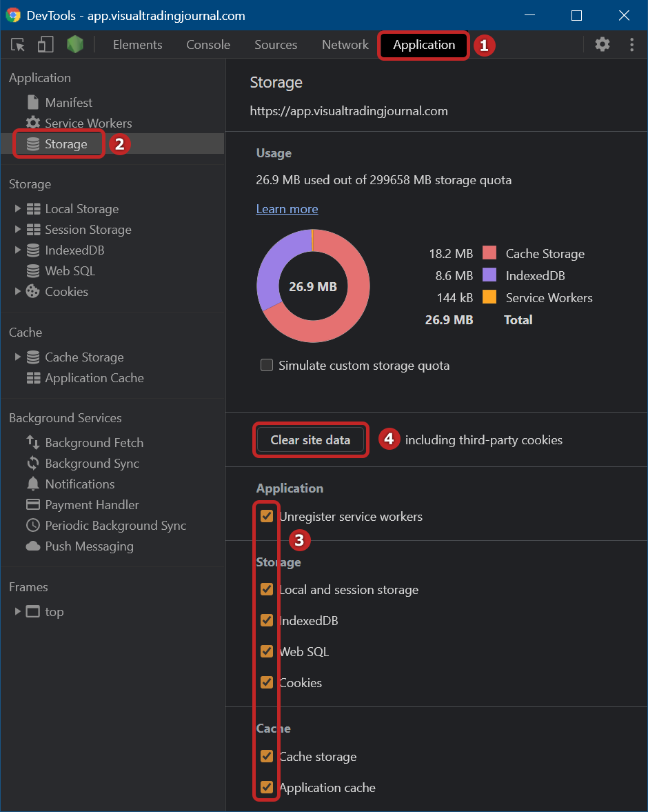Click the top frame window icon
Screen dimensions: 648x812
pyautogui.click(x=33, y=612)
